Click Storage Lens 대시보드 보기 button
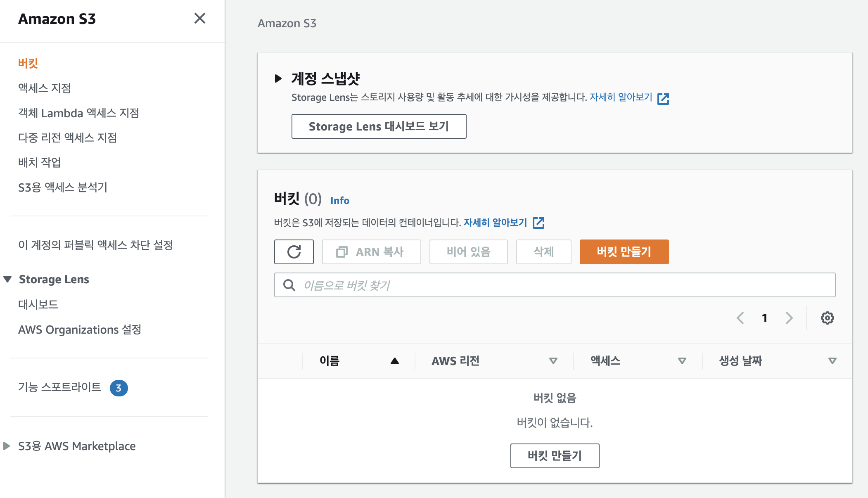The width and height of the screenshot is (868, 498). click(x=379, y=126)
